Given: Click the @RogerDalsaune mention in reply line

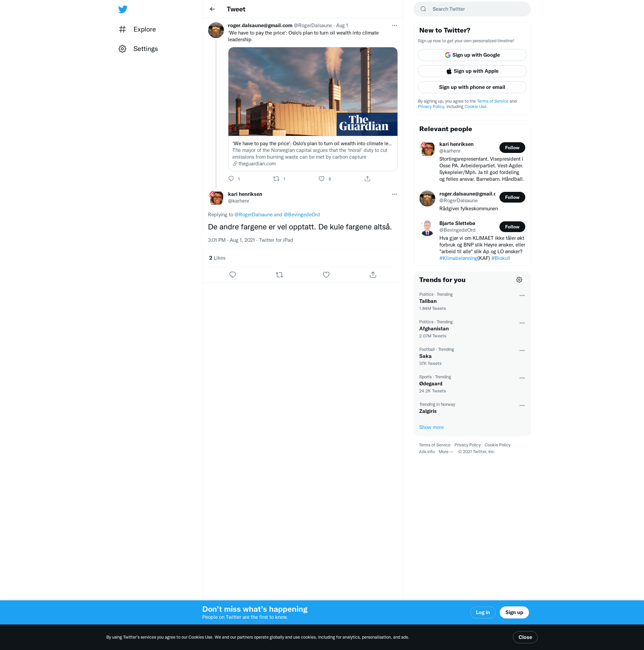Looking at the screenshot, I should [253, 215].
